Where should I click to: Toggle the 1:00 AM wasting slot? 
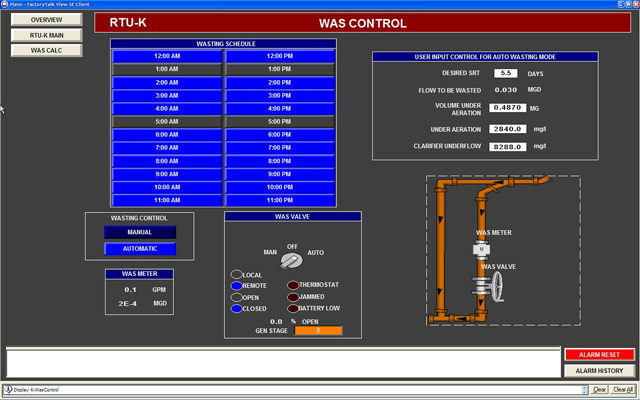(x=167, y=69)
